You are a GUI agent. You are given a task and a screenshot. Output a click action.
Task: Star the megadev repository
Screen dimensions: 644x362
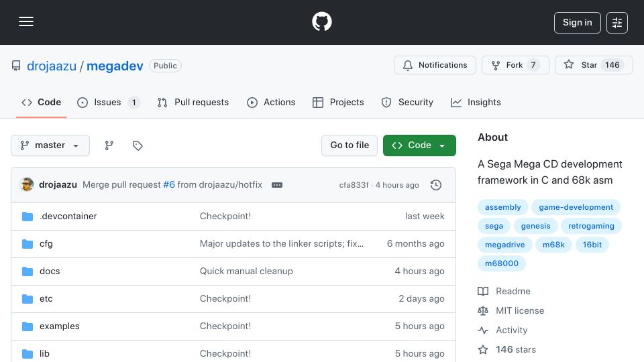[594, 65]
